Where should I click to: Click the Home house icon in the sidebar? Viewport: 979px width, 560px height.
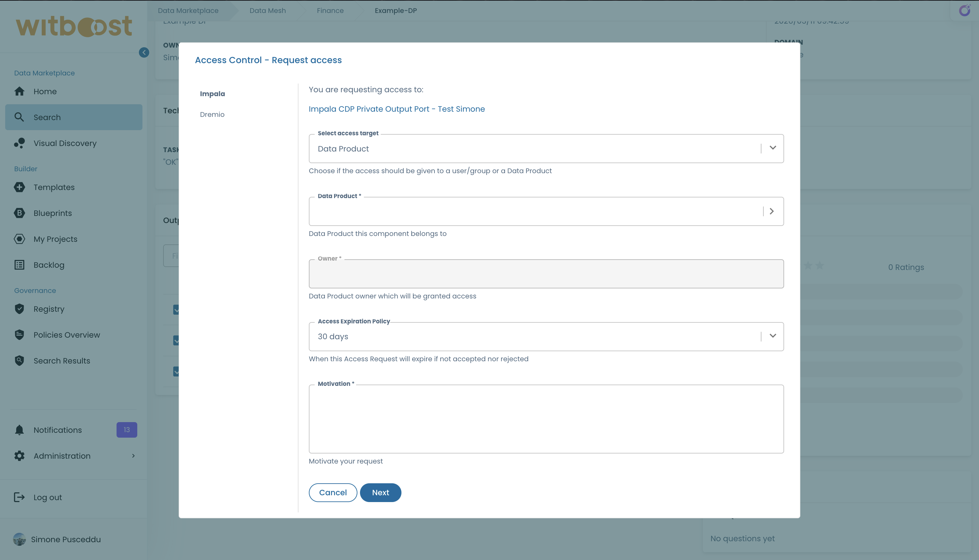tap(19, 91)
